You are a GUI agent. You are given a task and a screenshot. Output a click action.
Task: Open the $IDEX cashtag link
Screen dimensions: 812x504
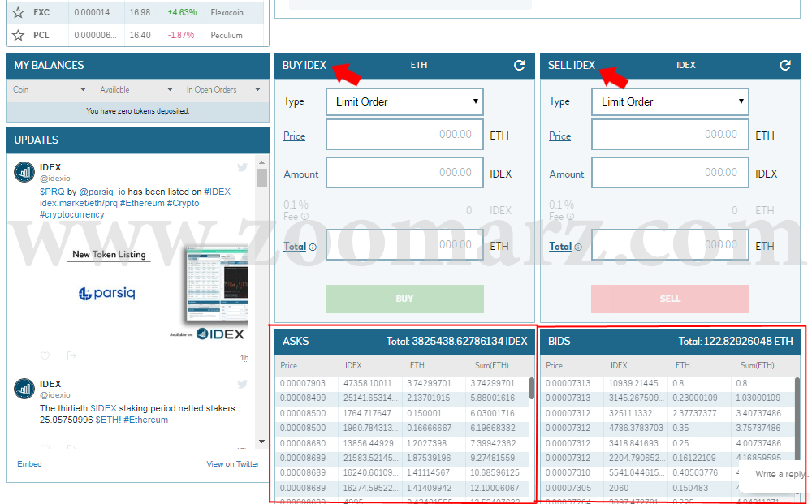coord(103,409)
